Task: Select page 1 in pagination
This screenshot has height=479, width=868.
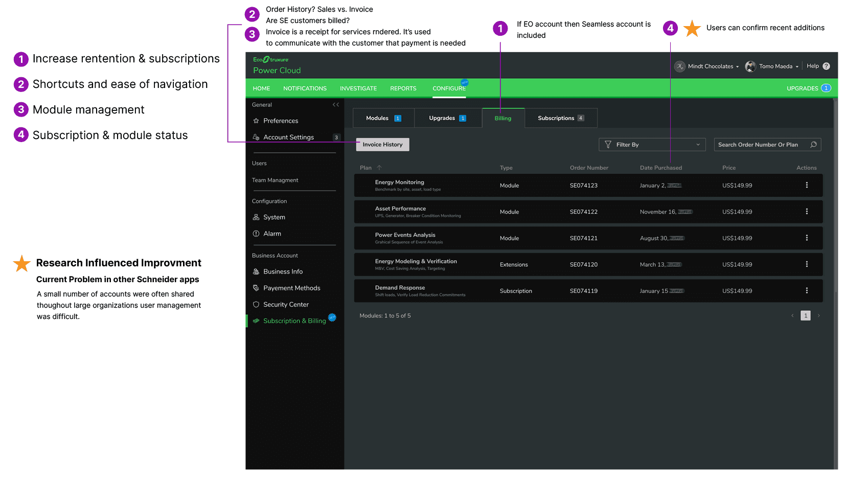Action: pos(806,316)
